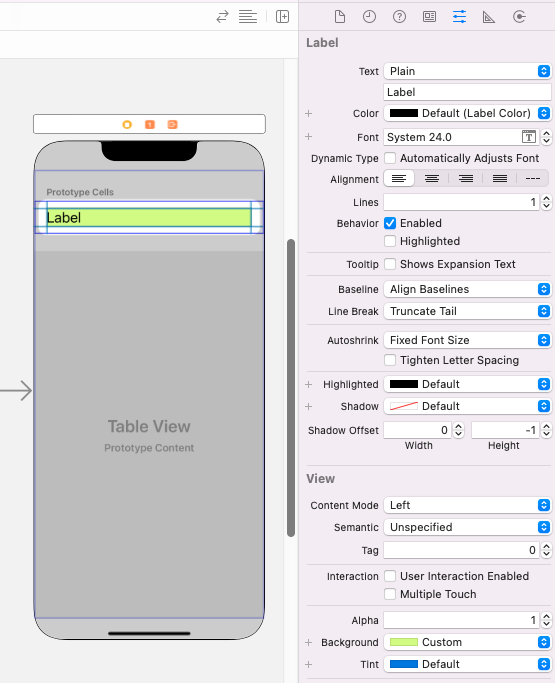Add variation for Font attribute
Screen dimensions: 555x683
point(309,137)
